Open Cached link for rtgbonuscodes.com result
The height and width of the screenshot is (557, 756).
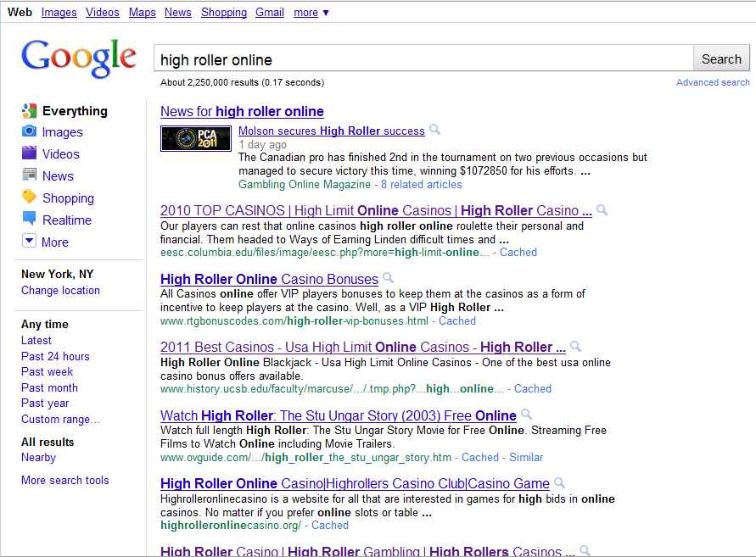pyautogui.click(x=457, y=321)
